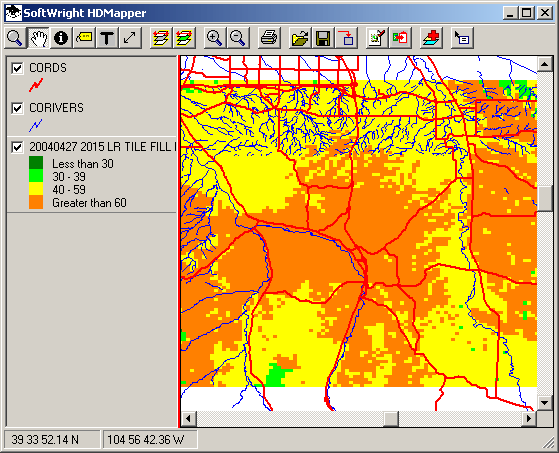
Task: Click the horizontal scrollbar left arrow
Action: click(x=188, y=418)
